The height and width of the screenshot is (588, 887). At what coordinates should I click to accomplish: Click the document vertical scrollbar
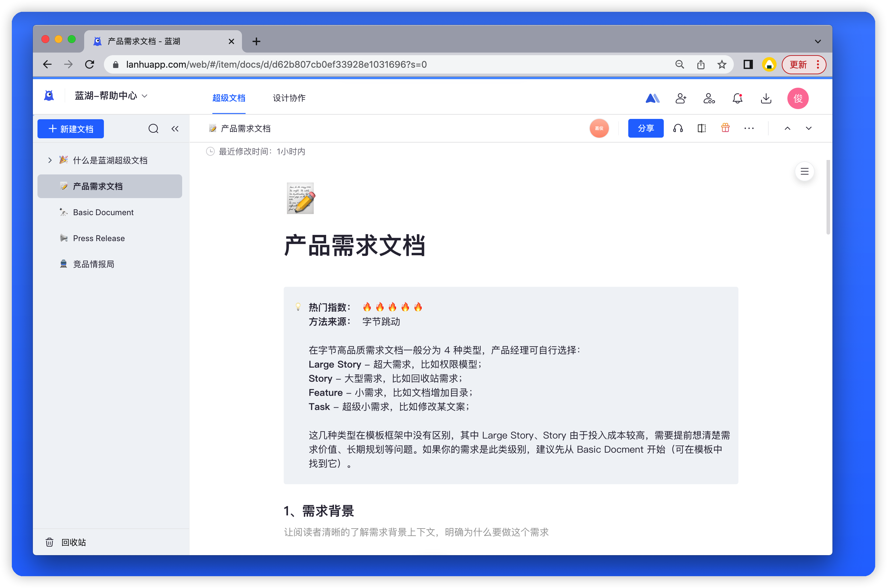(828, 197)
